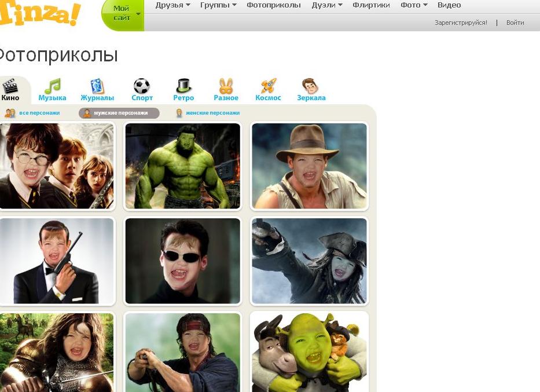
Task: Click the Зарегистрируйся! link
Action: (461, 23)
